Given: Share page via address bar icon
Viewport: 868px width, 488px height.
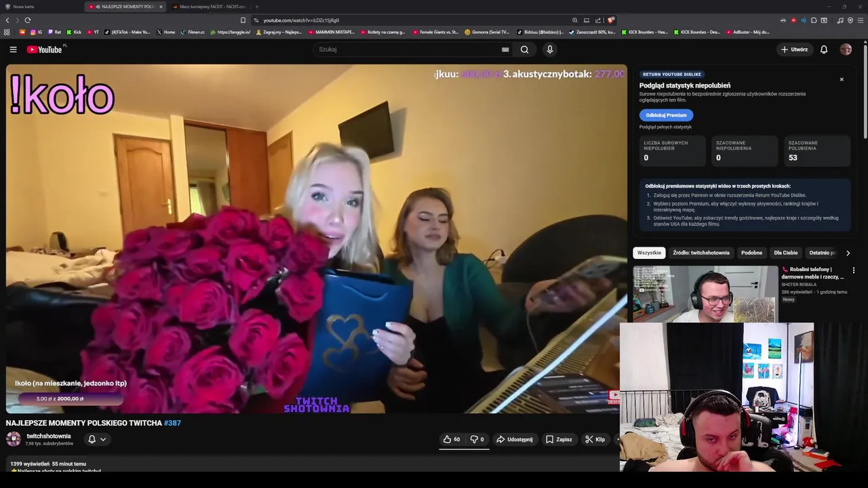Looking at the screenshot, I should tap(598, 20).
